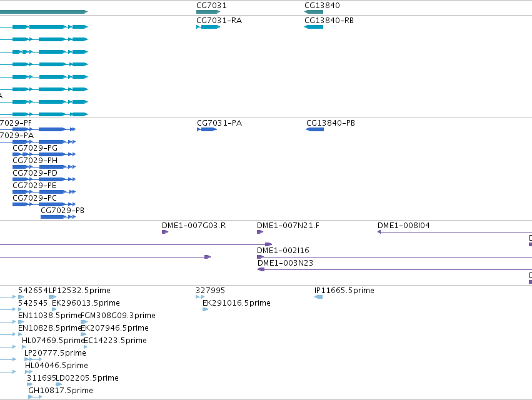Select the CG7031-PA protein label
This screenshot has width=532, height=400.
point(219,123)
